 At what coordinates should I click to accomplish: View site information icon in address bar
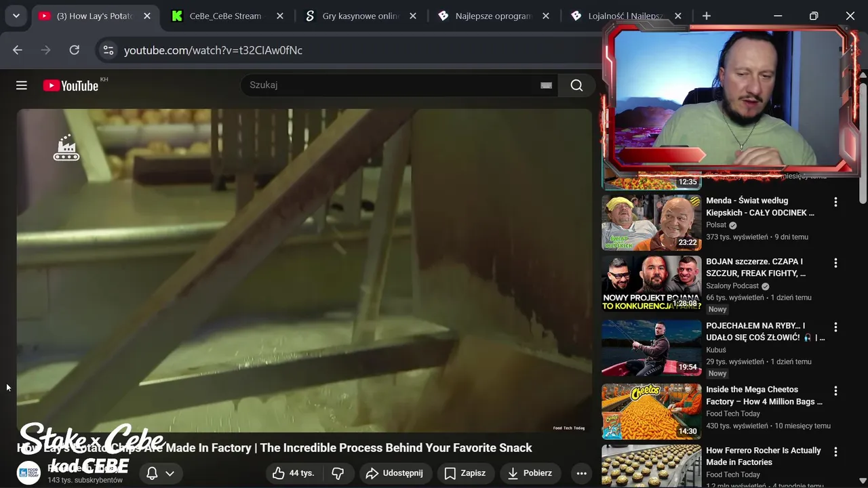pyautogui.click(x=108, y=50)
